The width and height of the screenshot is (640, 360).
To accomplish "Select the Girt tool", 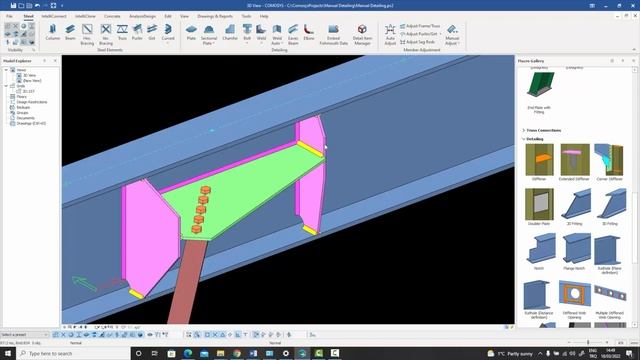I will (x=152, y=32).
